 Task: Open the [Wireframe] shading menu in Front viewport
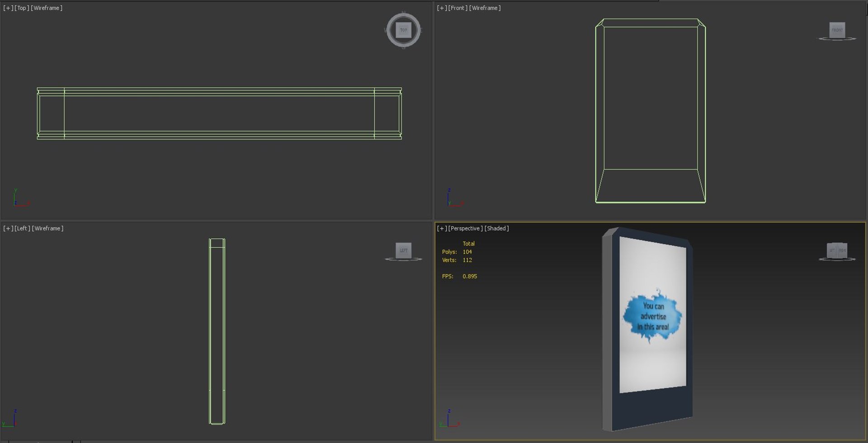485,8
